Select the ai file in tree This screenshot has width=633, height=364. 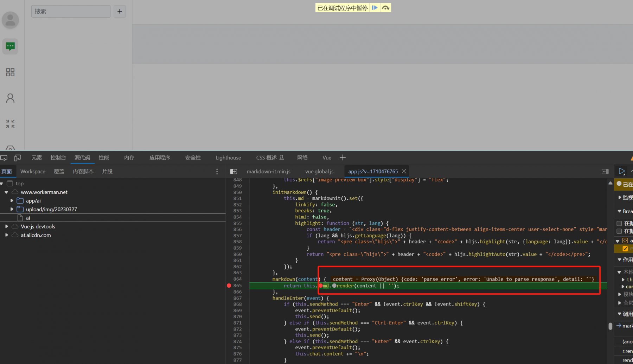[x=28, y=218]
